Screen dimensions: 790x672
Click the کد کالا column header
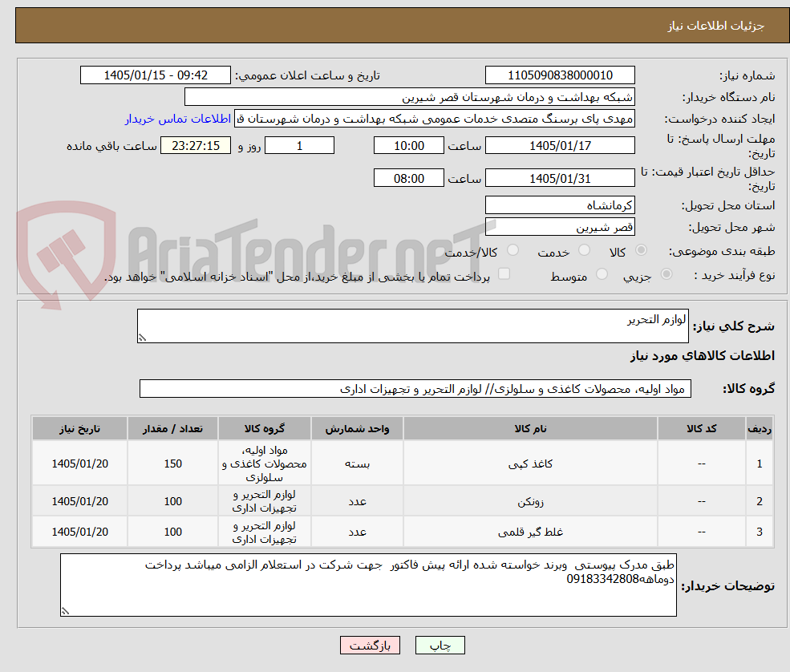click(701, 428)
